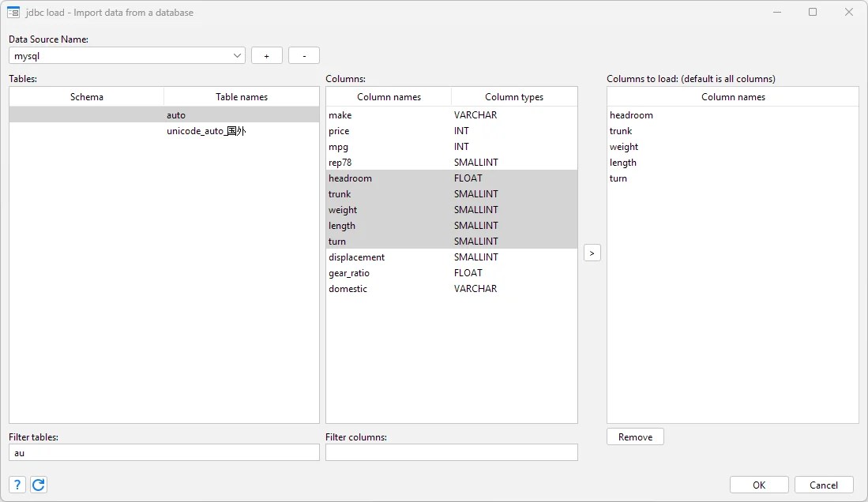
Task: Click the Filter tables field containing au
Action: (x=163, y=452)
